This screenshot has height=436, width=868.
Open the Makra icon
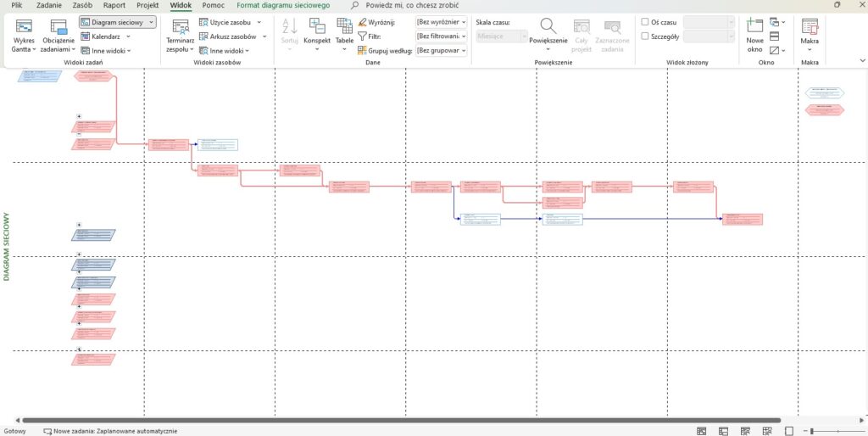pos(810,26)
